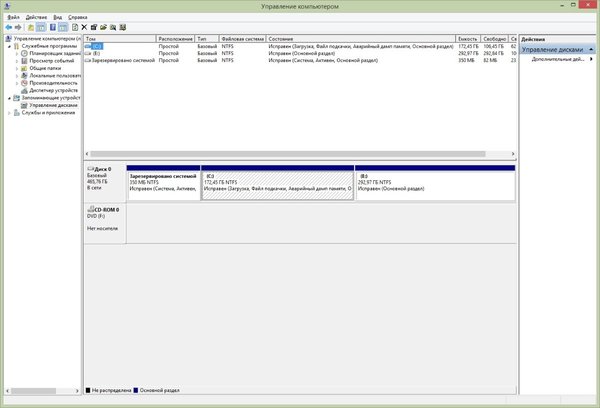600x408 pixels.
Task: Select Зарезервировано системой row in volume list
Action: coord(300,60)
